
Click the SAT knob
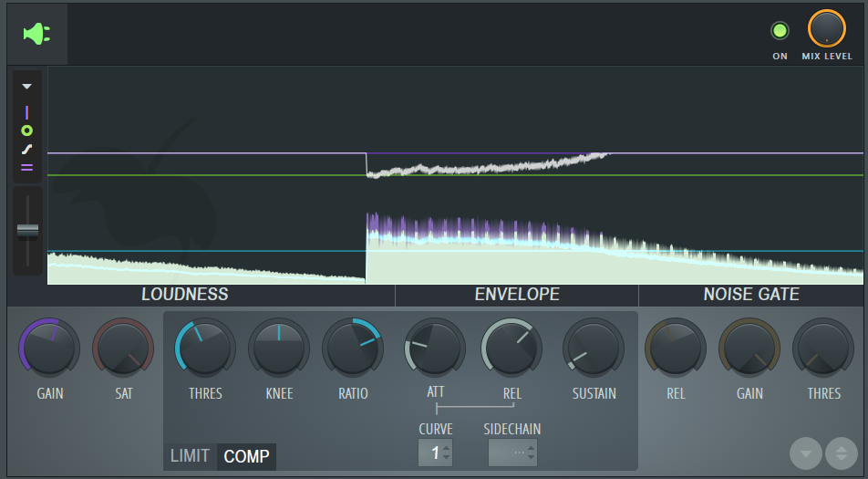pyautogui.click(x=123, y=349)
